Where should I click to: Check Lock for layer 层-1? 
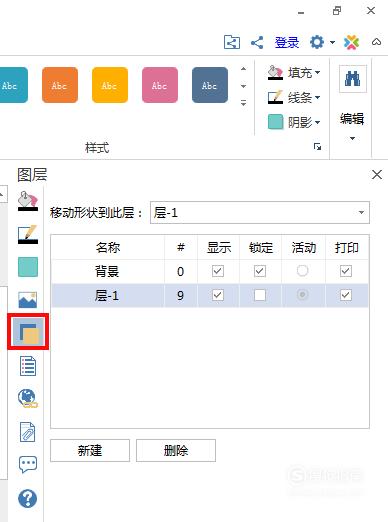260,295
